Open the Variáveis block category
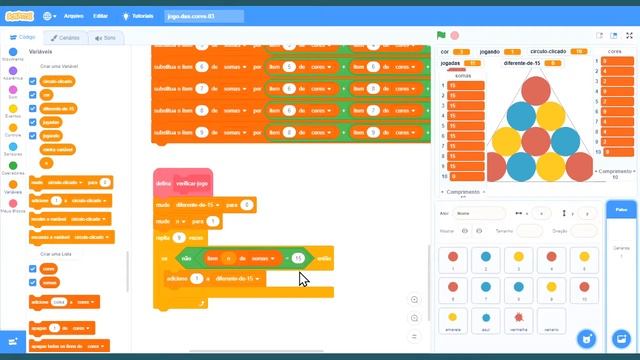Viewport: 640px width, 360px height. 13,187
